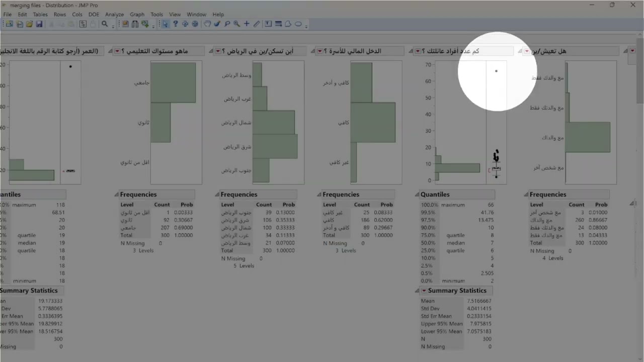Select the Arrow cursor tool
This screenshot has height=362, width=644.
point(165,24)
